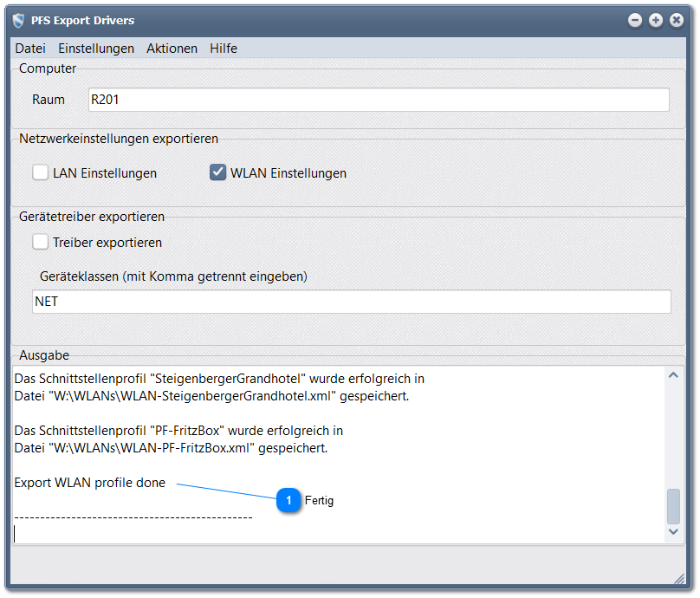Click the numbered callout badge labeled 1

(288, 501)
